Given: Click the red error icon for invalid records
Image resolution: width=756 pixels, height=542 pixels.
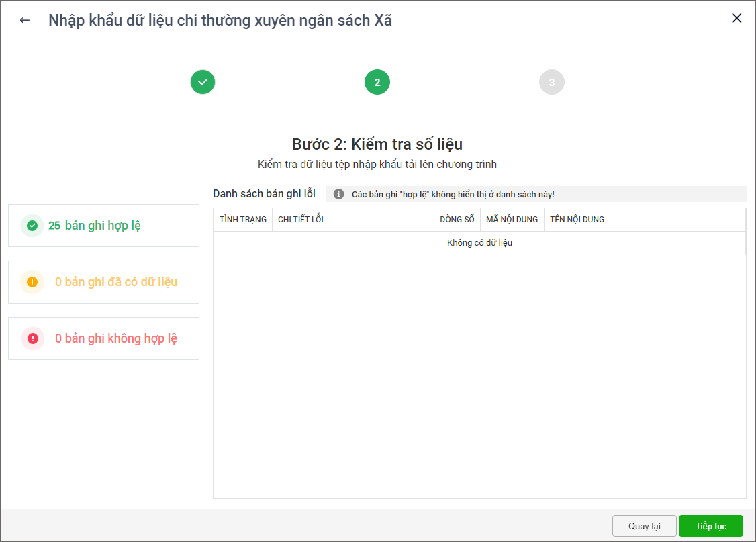Looking at the screenshot, I should [32, 338].
